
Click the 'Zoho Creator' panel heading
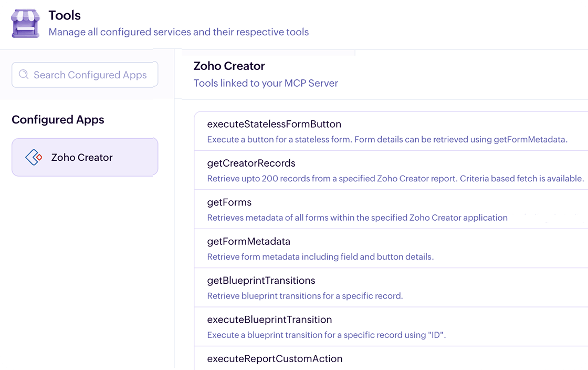tap(229, 66)
